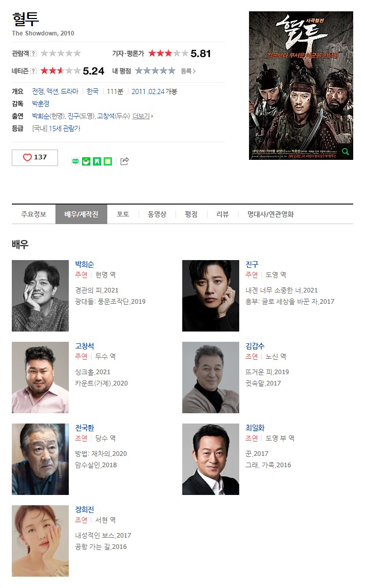
Task: Set my rating on the 내 평점 stars
Action: coord(155,71)
